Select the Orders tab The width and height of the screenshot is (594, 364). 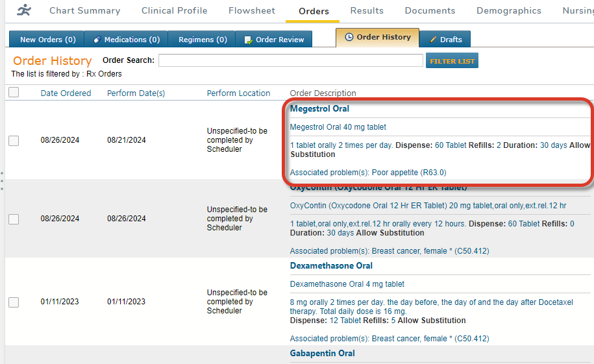[314, 12]
